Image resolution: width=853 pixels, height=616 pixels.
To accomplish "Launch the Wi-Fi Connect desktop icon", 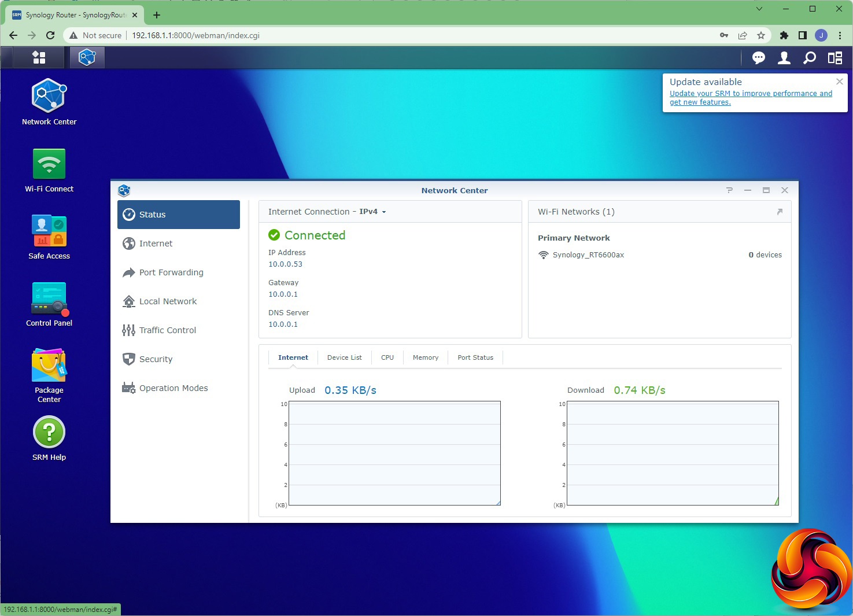I will pyautogui.click(x=49, y=170).
